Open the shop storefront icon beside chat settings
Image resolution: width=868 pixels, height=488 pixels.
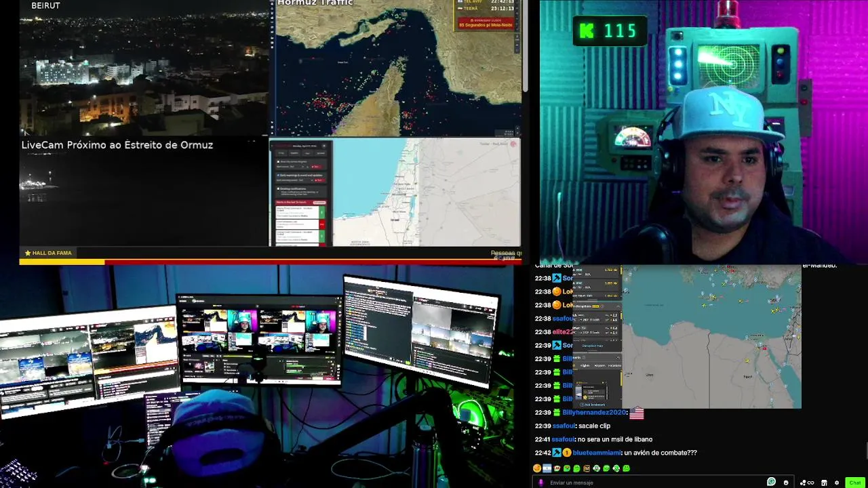tap(824, 483)
